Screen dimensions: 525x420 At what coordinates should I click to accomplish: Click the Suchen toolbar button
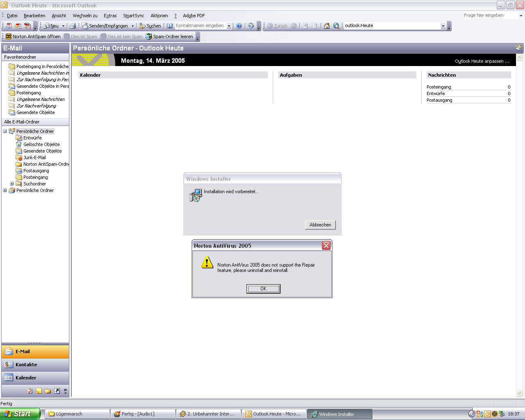[150, 26]
